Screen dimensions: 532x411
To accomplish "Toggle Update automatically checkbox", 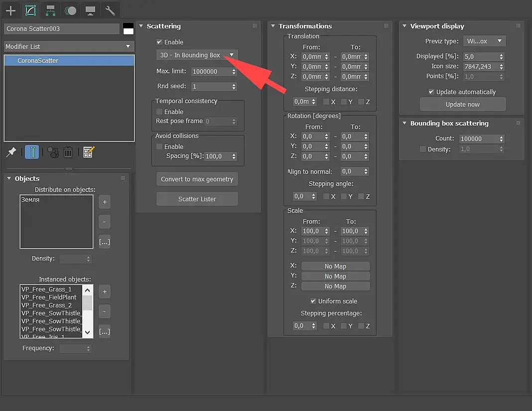I will tap(431, 92).
